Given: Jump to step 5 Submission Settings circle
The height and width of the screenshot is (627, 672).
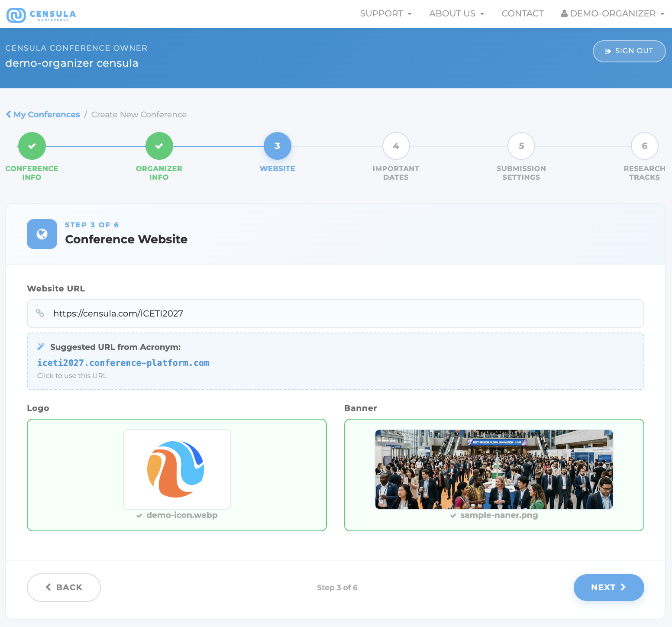Looking at the screenshot, I should click(x=521, y=146).
